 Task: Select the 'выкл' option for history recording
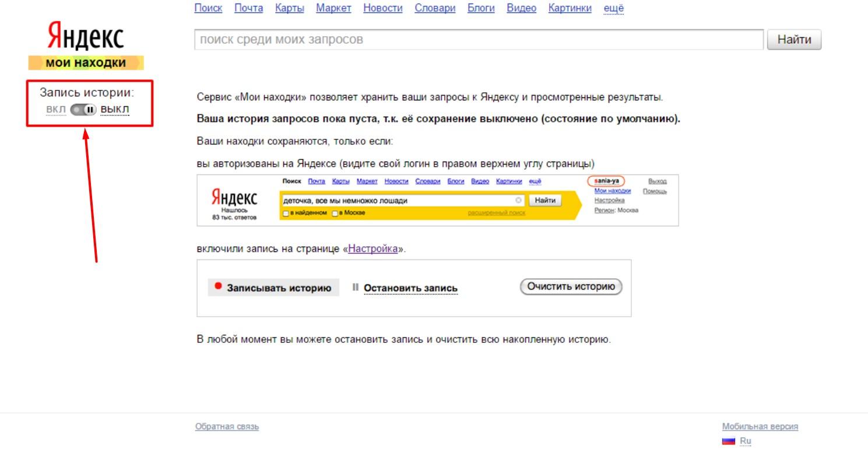tap(115, 110)
